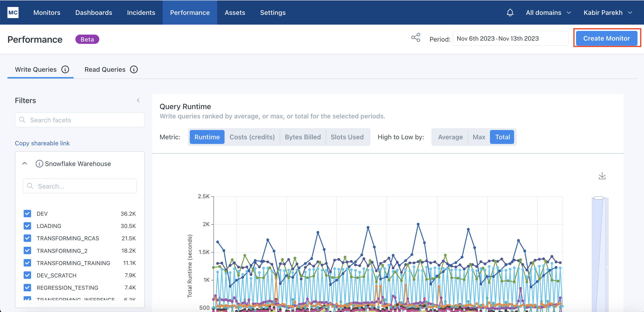The height and width of the screenshot is (312, 644).
Task: Uncheck the LOADING warehouse checkbox
Action: 28,226
